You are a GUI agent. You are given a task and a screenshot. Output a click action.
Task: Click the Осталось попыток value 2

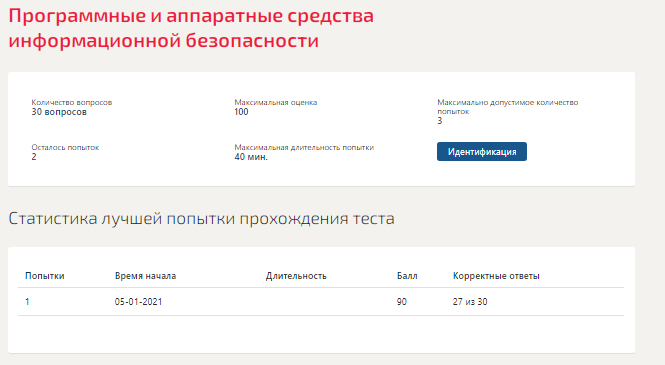pyautogui.click(x=34, y=157)
